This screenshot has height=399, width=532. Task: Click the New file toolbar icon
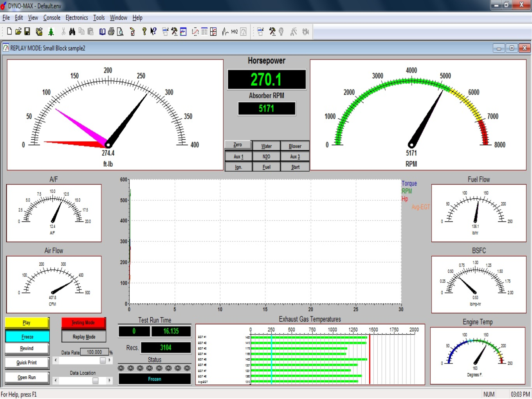[x=9, y=32]
